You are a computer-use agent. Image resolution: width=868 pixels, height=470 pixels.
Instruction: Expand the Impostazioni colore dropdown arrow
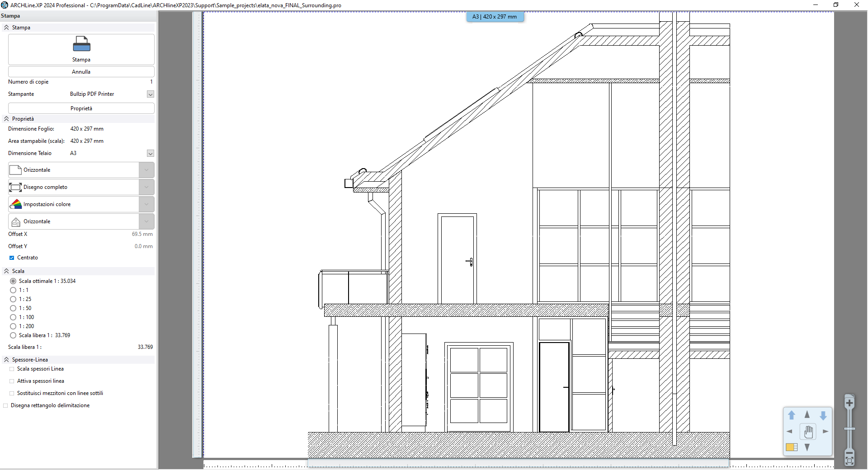(146, 204)
